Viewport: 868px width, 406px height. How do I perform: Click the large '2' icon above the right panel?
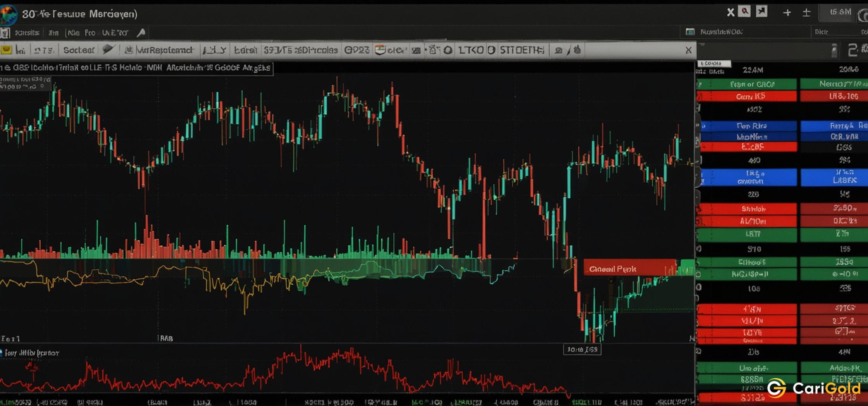(x=852, y=50)
